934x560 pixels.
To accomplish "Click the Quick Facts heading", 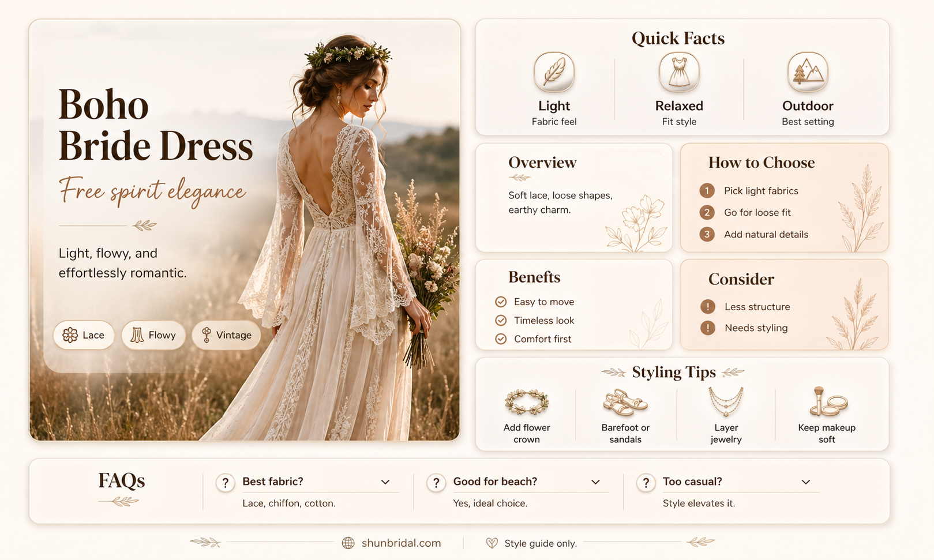I will pyautogui.click(x=678, y=39).
